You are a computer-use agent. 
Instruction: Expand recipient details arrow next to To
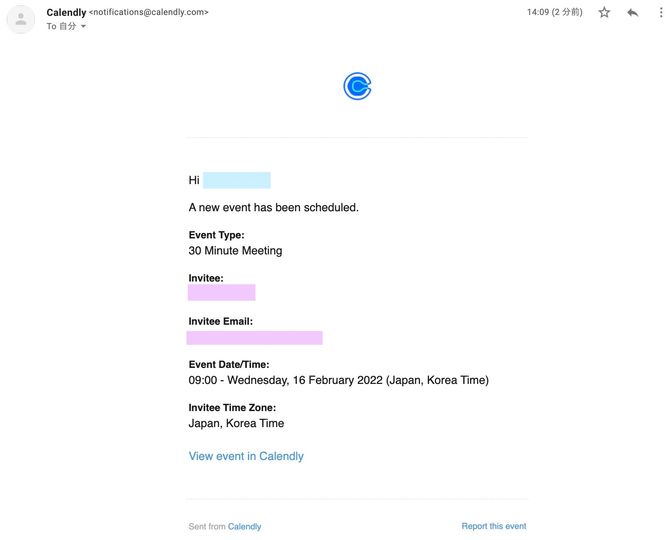click(83, 27)
